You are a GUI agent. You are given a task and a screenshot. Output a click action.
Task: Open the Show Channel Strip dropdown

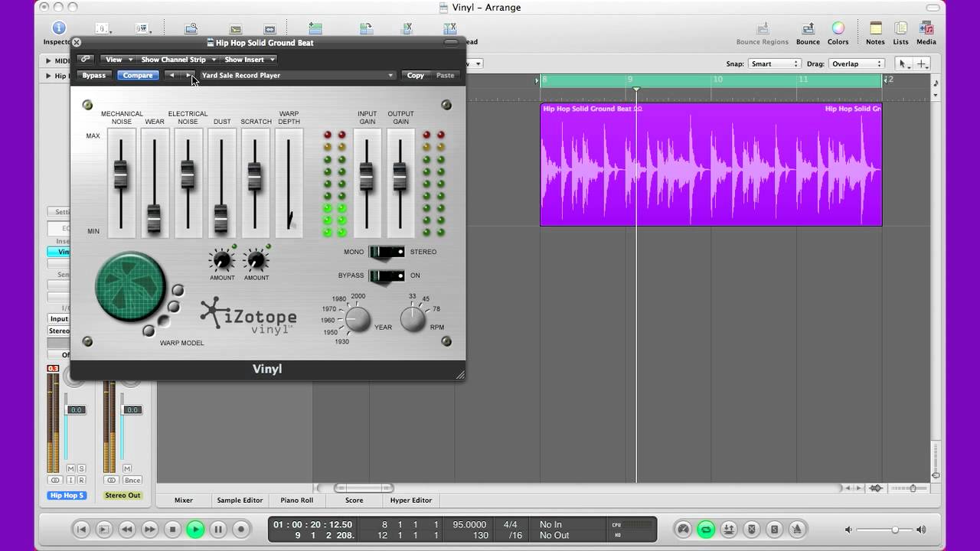(x=178, y=59)
